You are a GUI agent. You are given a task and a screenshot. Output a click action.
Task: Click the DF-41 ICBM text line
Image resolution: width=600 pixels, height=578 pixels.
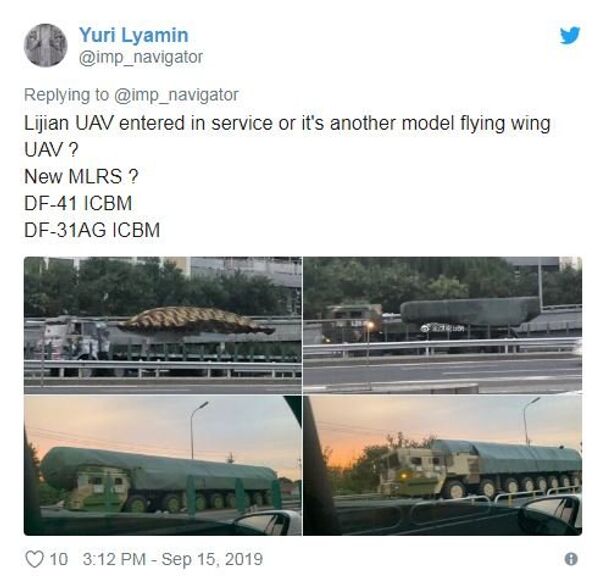[78, 203]
